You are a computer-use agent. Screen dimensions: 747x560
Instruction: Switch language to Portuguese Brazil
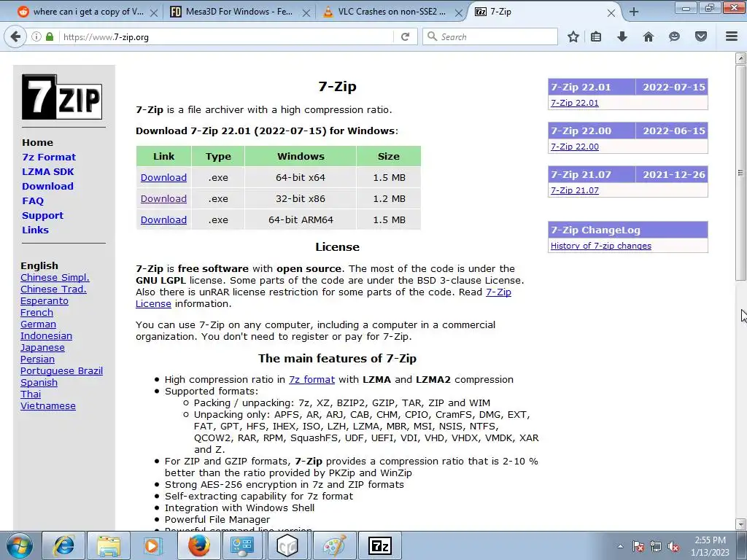tap(61, 371)
